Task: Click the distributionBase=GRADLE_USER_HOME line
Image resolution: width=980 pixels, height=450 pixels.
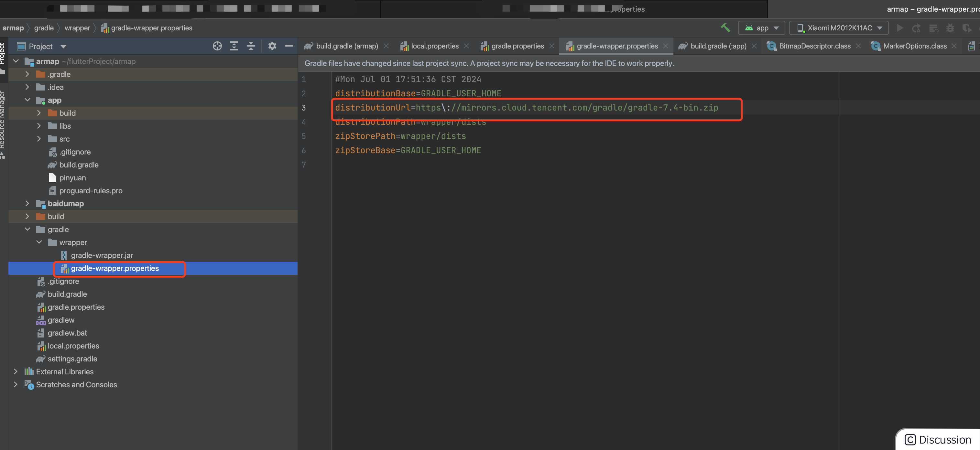Action: point(418,93)
